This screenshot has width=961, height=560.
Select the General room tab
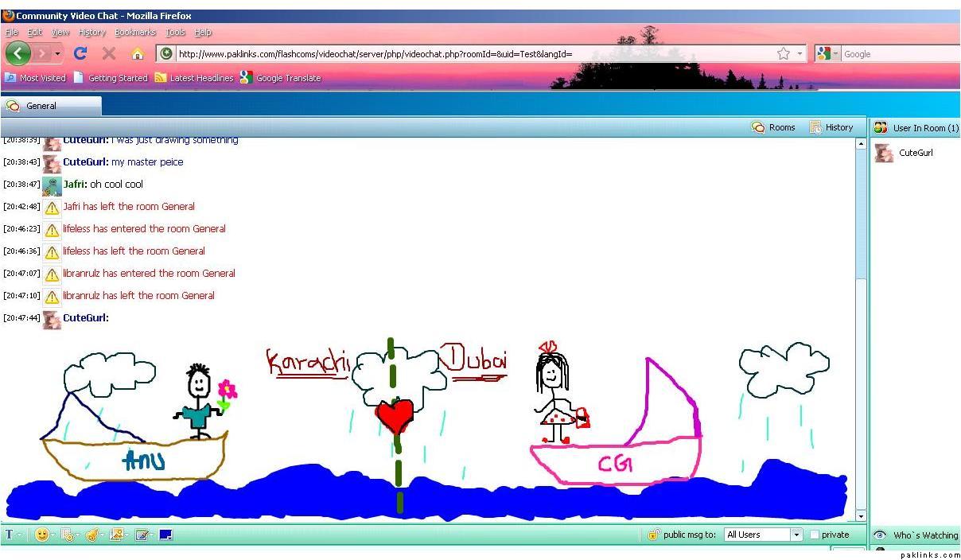tap(51, 105)
